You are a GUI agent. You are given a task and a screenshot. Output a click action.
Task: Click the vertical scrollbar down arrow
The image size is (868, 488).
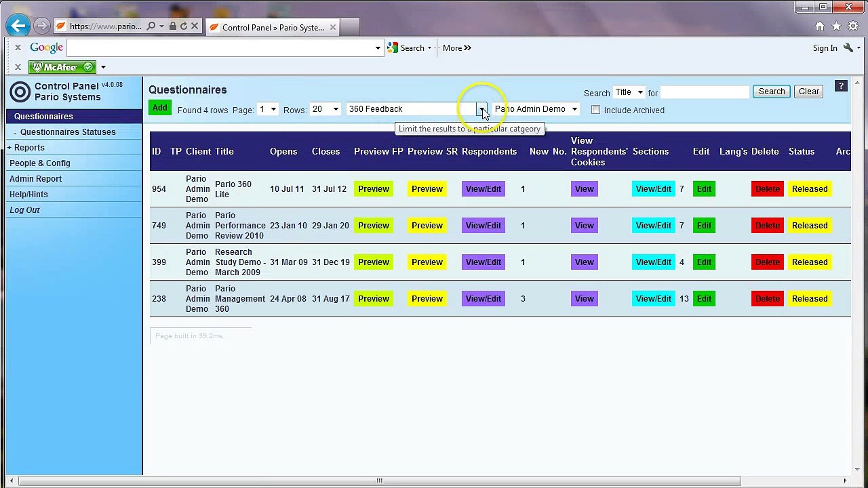point(858,469)
